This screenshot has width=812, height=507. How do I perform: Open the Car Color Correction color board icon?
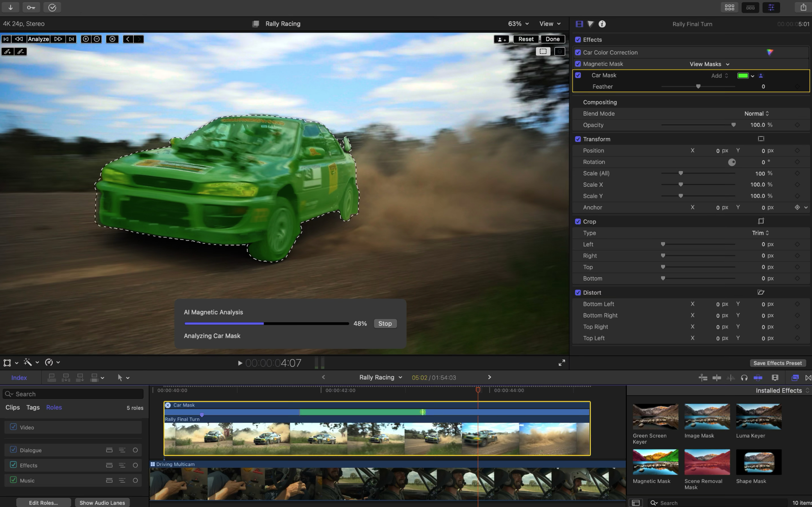[x=770, y=53]
